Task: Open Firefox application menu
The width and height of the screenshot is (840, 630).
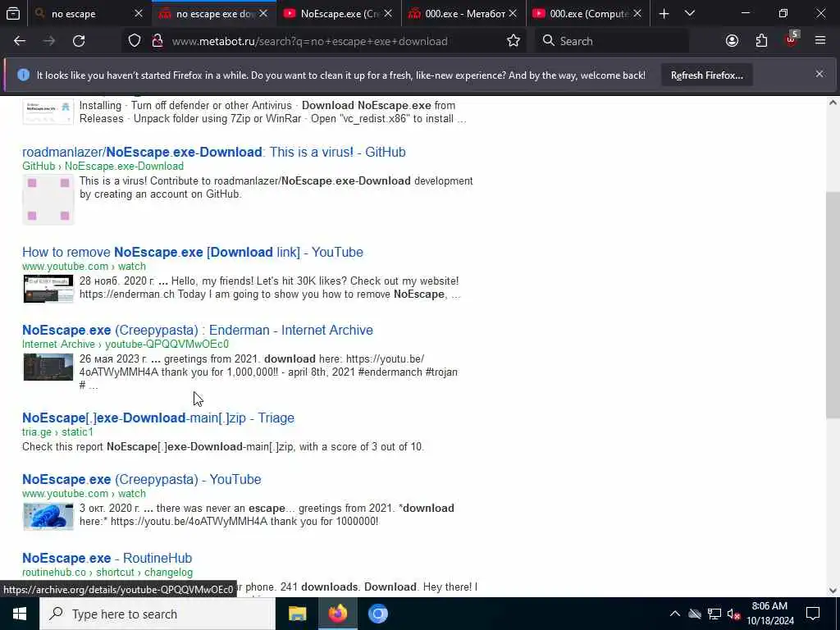Action: (819, 41)
